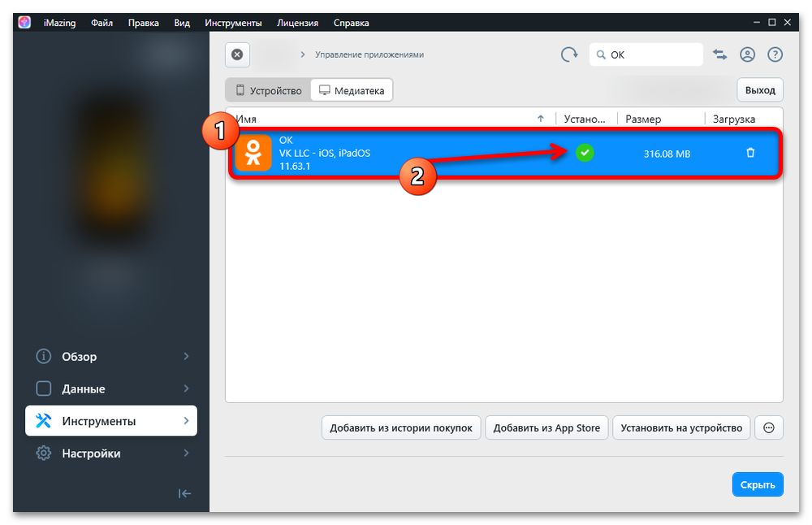This screenshot has height=525, width=812.
Task: Click the Выход button
Action: pos(760,90)
